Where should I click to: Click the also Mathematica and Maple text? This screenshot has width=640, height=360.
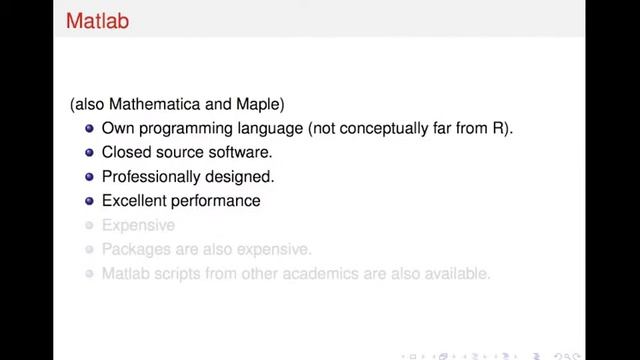click(x=177, y=104)
